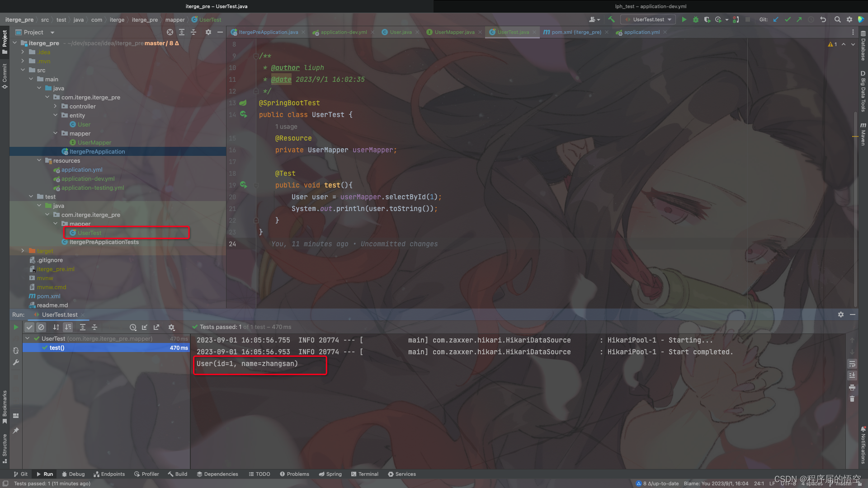Switch to the pom.xml (iterge_pre) tab

(576, 32)
